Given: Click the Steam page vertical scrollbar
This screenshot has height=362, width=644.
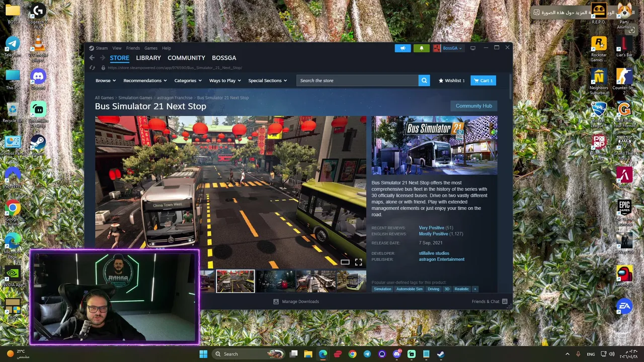Looking at the screenshot, I should pyautogui.click(x=510, y=86).
